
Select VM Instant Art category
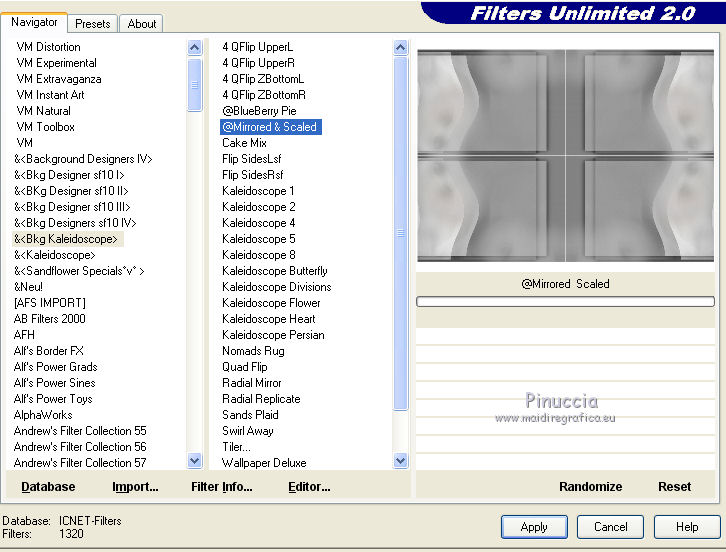(50, 95)
